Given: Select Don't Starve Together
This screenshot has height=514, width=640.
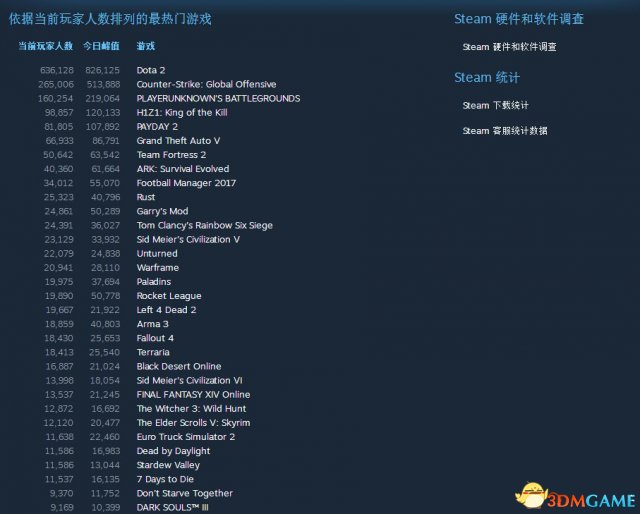Looking at the screenshot, I should 184,493.
